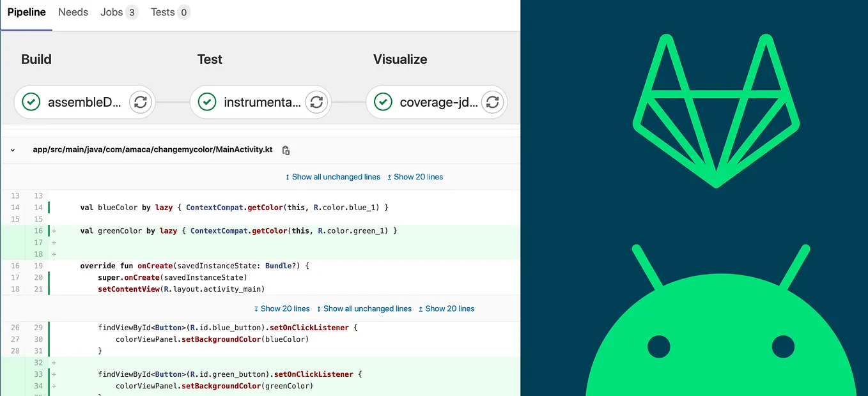Open the Jobs tab
868x396 pixels.
click(x=119, y=12)
